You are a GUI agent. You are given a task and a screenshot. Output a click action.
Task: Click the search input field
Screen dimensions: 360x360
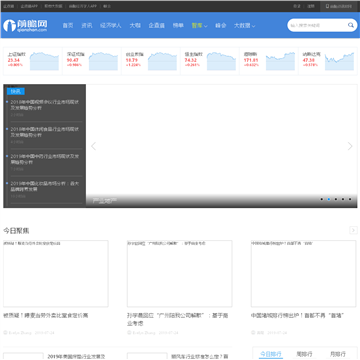click(318, 25)
